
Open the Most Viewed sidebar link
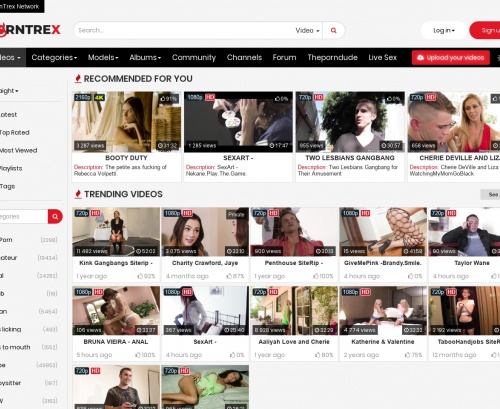pyautogui.click(x=18, y=151)
